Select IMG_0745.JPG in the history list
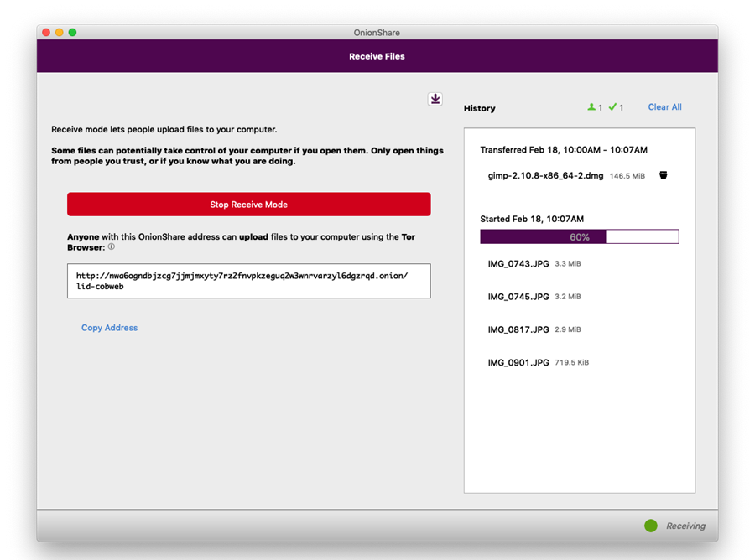 click(x=518, y=297)
